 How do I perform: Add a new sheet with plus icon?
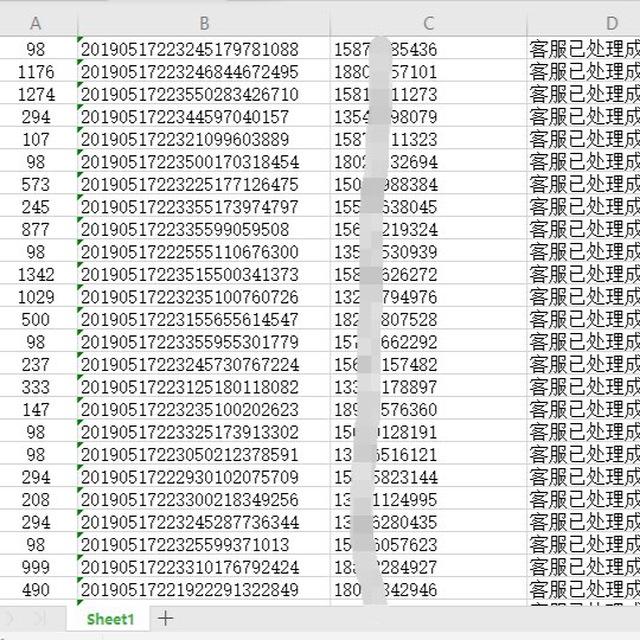[x=165, y=618]
